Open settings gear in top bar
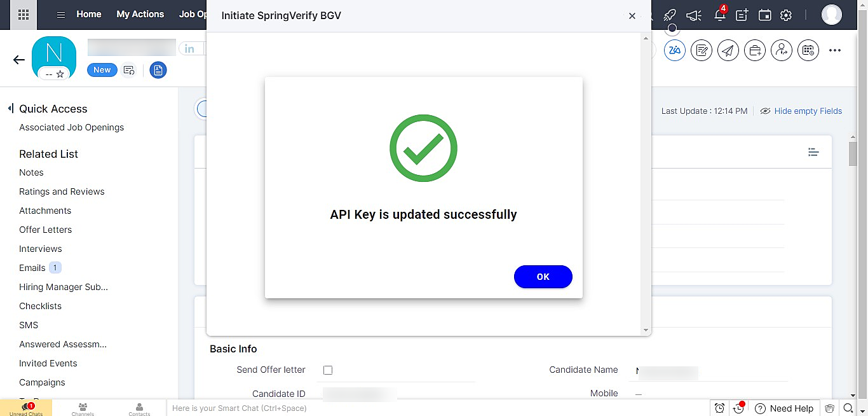868x416 pixels. click(x=786, y=15)
